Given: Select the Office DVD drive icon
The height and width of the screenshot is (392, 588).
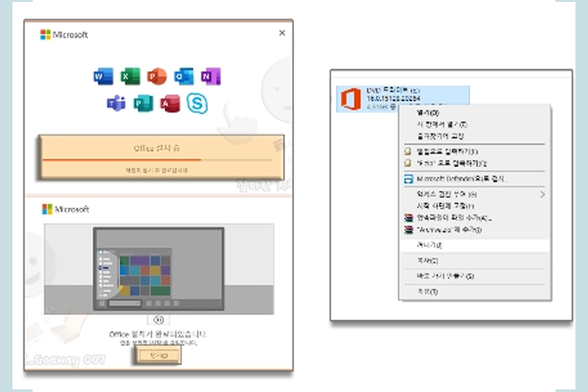Looking at the screenshot, I should [x=351, y=99].
